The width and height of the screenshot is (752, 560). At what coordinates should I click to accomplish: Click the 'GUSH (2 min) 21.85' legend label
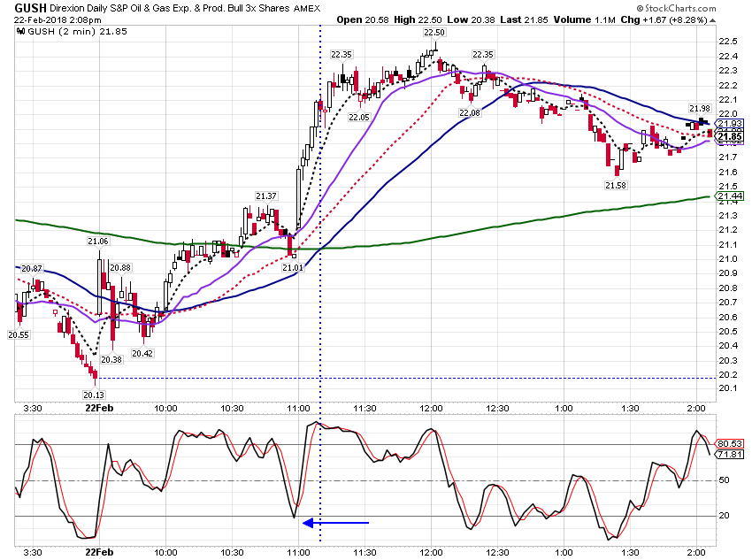tap(78, 32)
